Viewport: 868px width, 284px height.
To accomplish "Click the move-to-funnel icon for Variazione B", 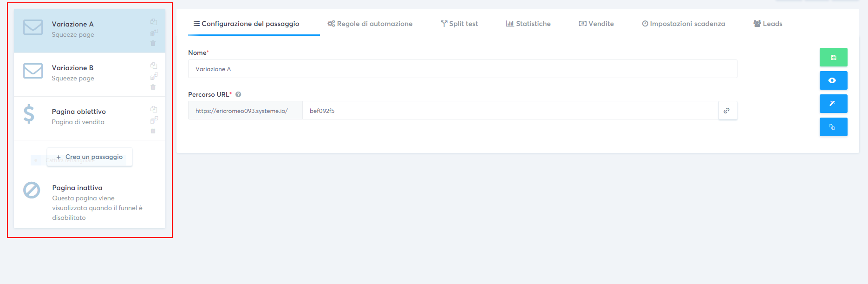I will pyautogui.click(x=154, y=76).
